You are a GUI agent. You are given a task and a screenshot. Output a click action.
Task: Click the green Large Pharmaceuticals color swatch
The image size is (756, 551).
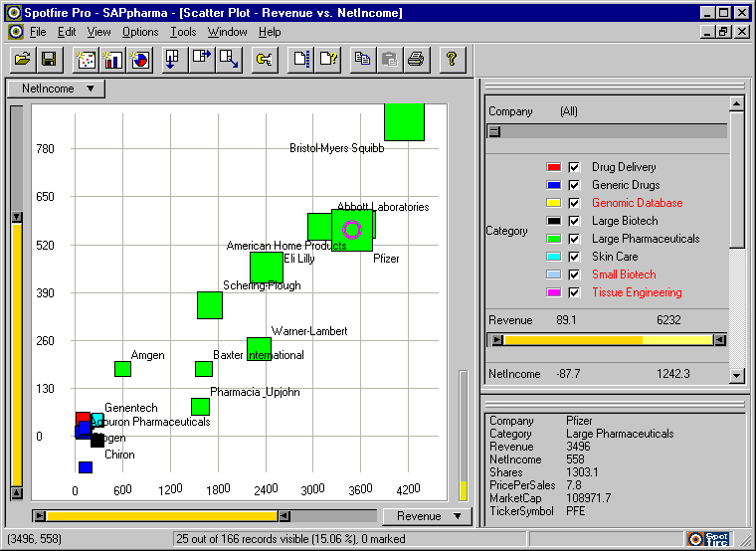coord(553,239)
